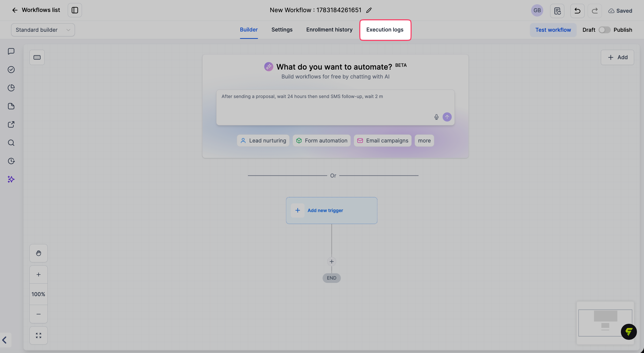
Task: Open version history notes icon
Action: click(x=557, y=11)
